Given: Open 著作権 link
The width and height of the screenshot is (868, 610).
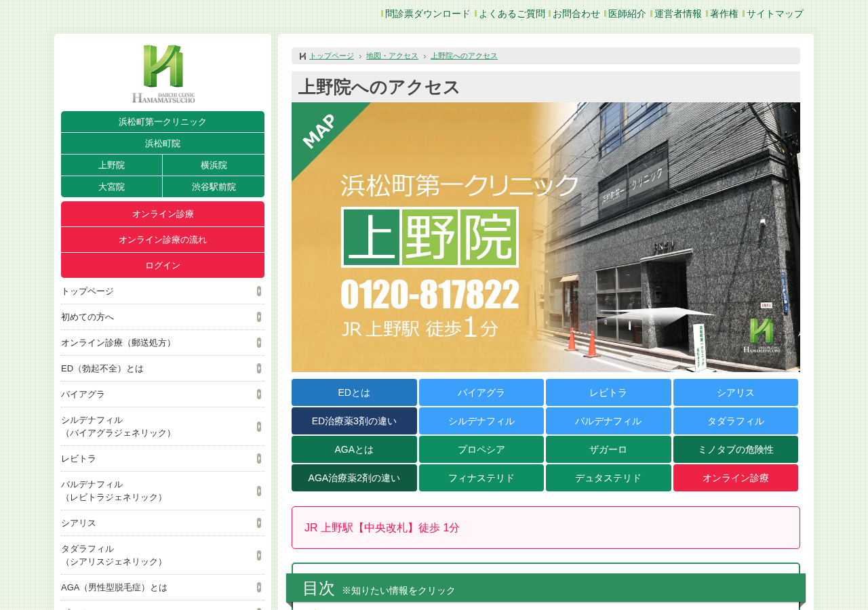Looking at the screenshot, I should 724,14.
